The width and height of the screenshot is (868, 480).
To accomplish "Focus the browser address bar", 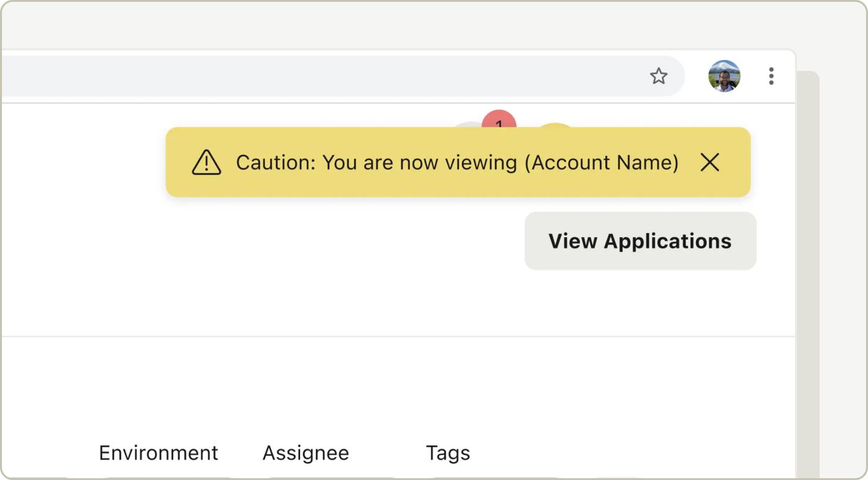I will (x=310, y=76).
